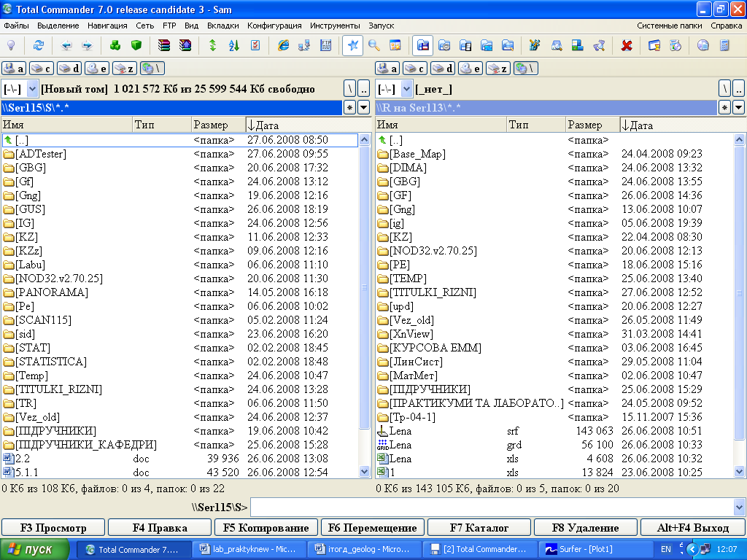Click F7 Каталог button
The width and height of the screenshot is (747, 560).
(479, 528)
